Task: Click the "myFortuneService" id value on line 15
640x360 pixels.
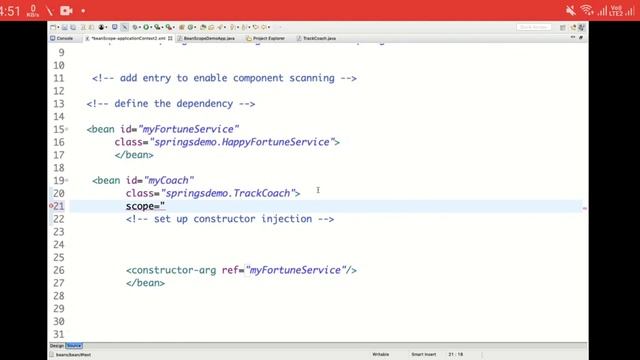Action: [189, 129]
